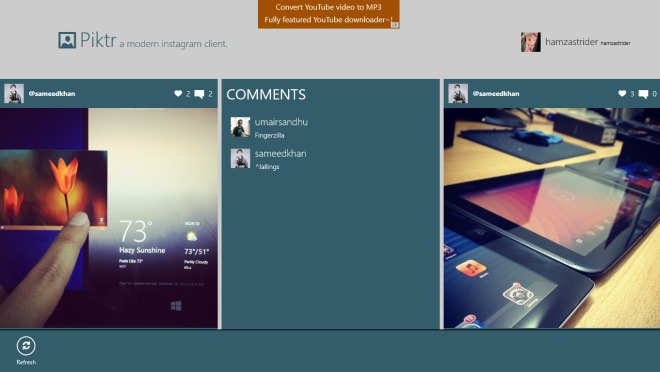Click the COMMENTS heading
This screenshot has width=660, height=372.
click(x=266, y=94)
